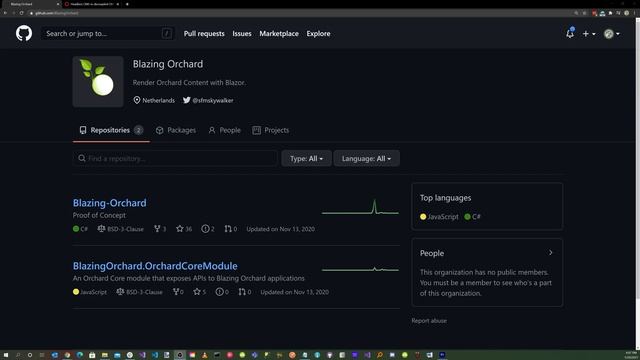Open a new browser tab with plus icon

coord(127,4)
